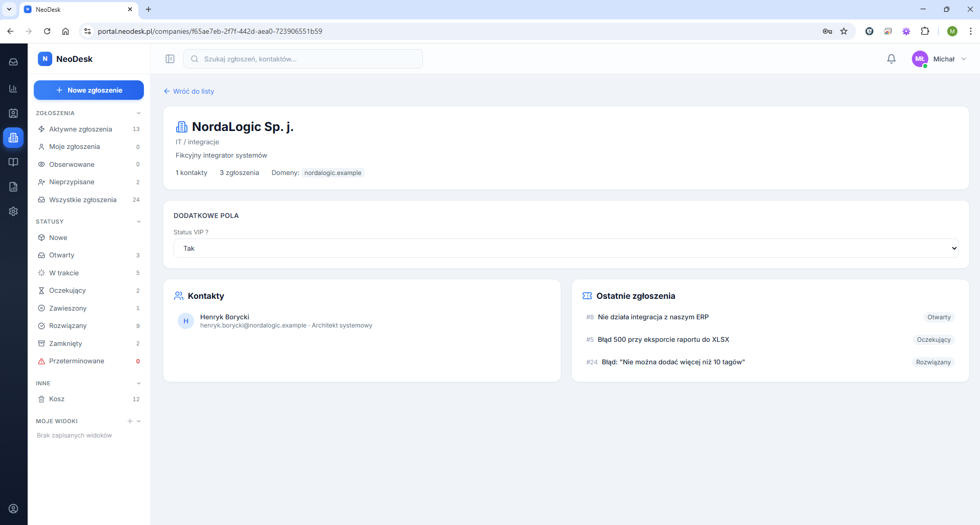Open the Michał user menu

coord(939,59)
